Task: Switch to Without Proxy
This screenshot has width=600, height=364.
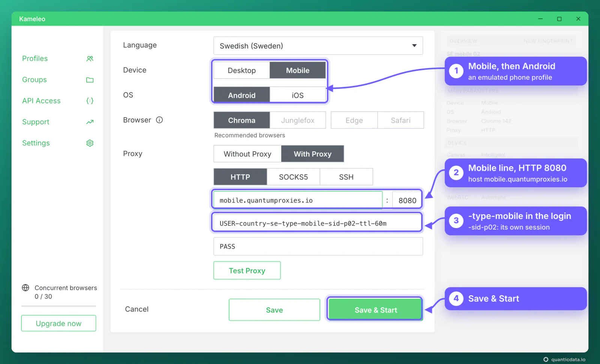Action: pyautogui.click(x=247, y=154)
